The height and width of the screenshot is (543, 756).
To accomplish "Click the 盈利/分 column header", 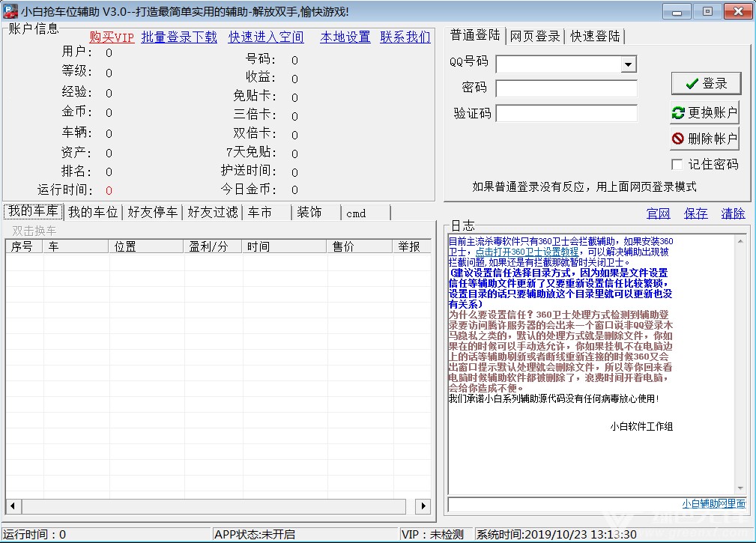I will (x=213, y=246).
